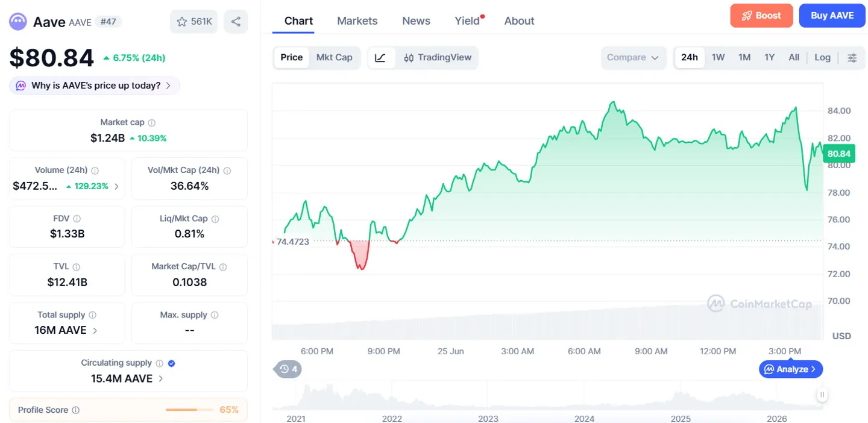Viewport: 868px width, 423px height.
Task: Open the Market Cap/TVL info icon
Action: click(x=223, y=267)
